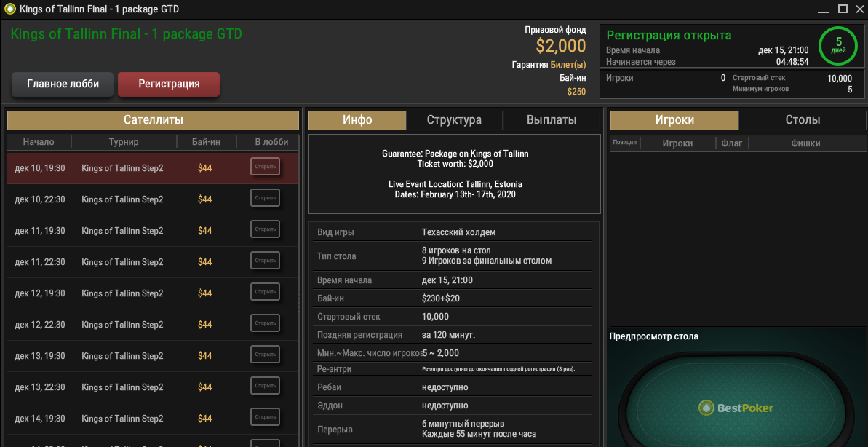Switch to the Структура tab
Image resolution: width=868 pixels, height=447 pixels.
tap(454, 120)
